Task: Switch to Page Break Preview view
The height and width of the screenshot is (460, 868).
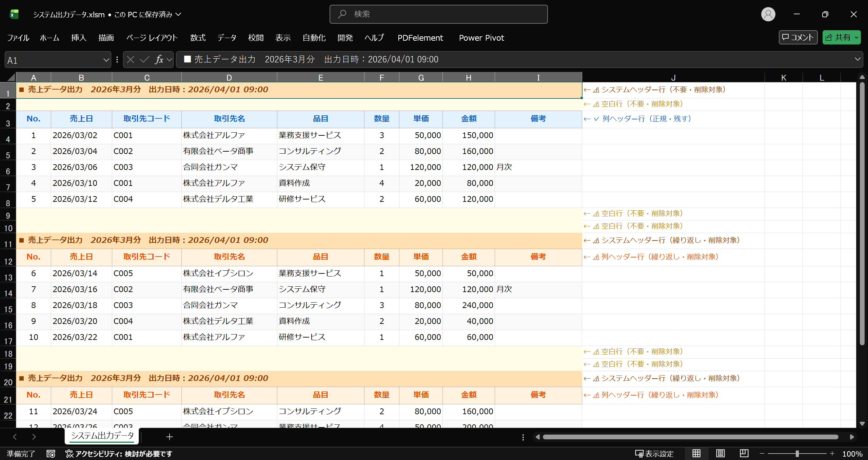Action: pos(744,454)
